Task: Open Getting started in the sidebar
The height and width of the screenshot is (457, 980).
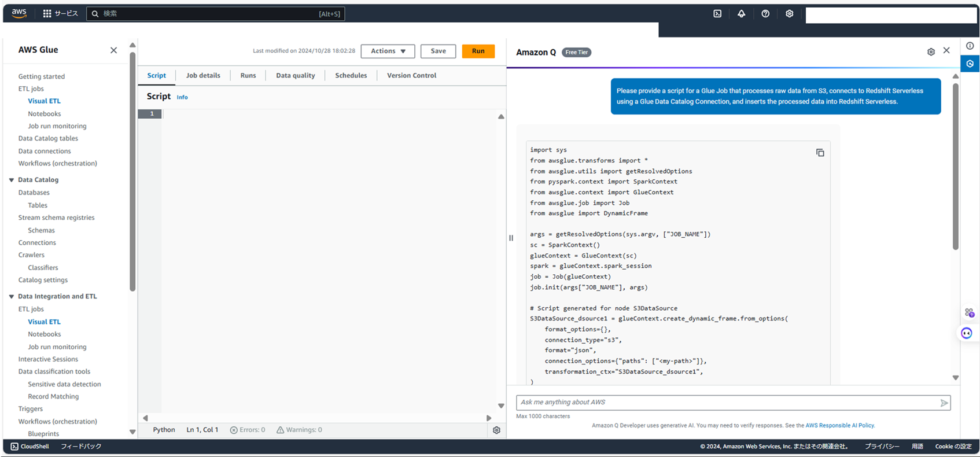Action: [x=41, y=76]
